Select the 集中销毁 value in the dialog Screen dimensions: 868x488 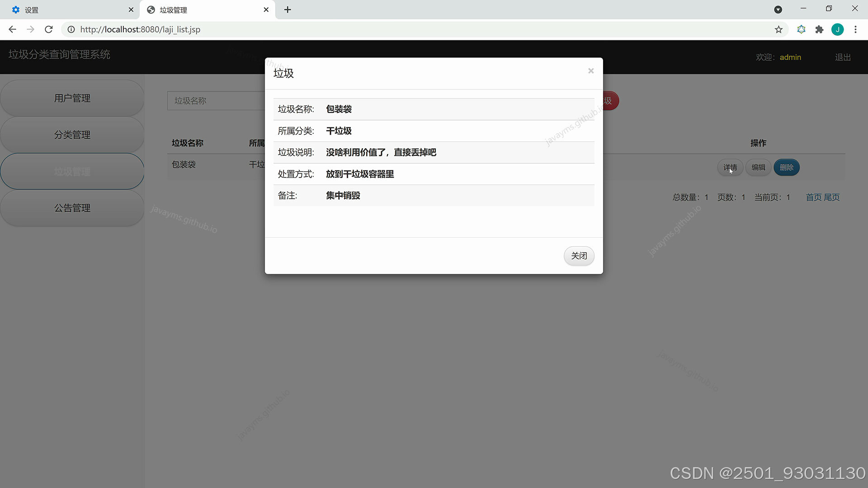tap(343, 196)
